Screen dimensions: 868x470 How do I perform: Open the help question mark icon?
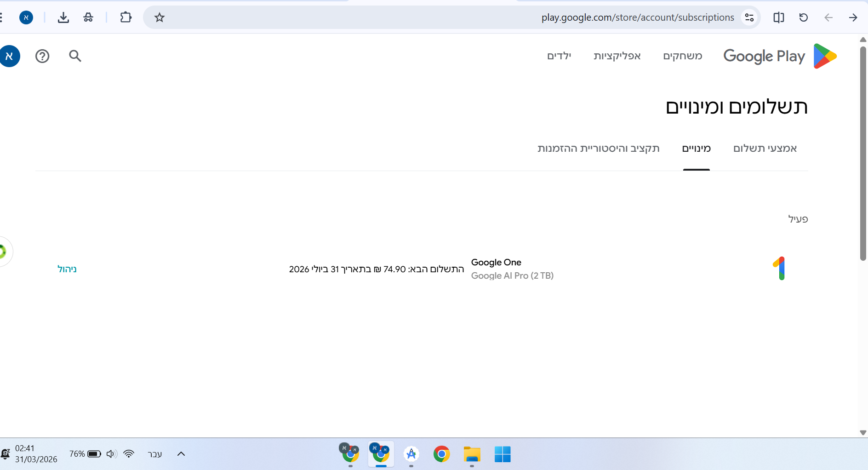coord(42,56)
